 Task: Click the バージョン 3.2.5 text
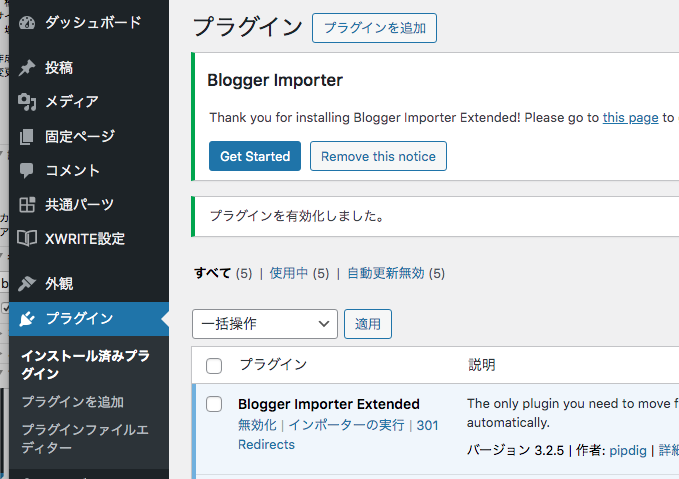(x=515, y=450)
